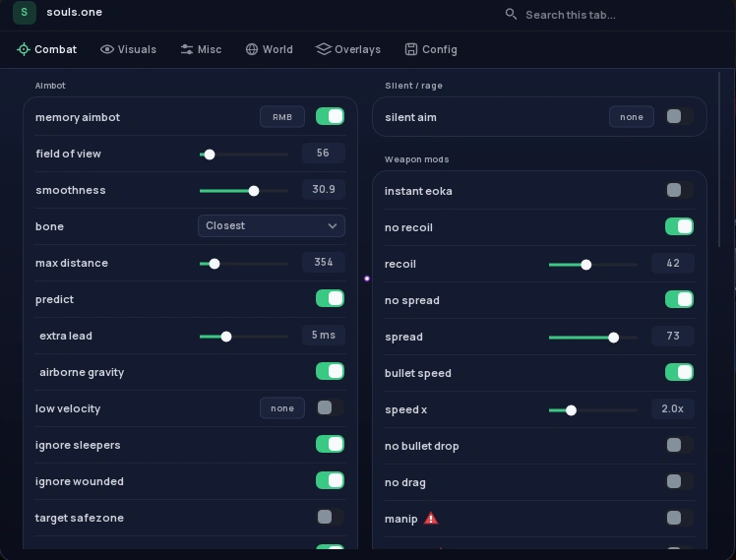Turn on the silent aim toggle
This screenshot has width=736, height=560.
(x=679, y=116)
